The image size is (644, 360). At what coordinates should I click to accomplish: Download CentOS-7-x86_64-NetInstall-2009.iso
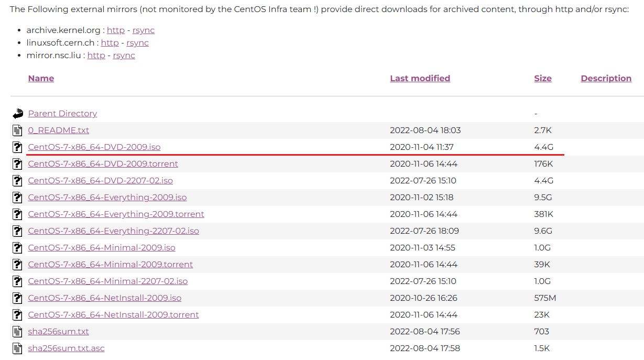click(x=105, y=298)
